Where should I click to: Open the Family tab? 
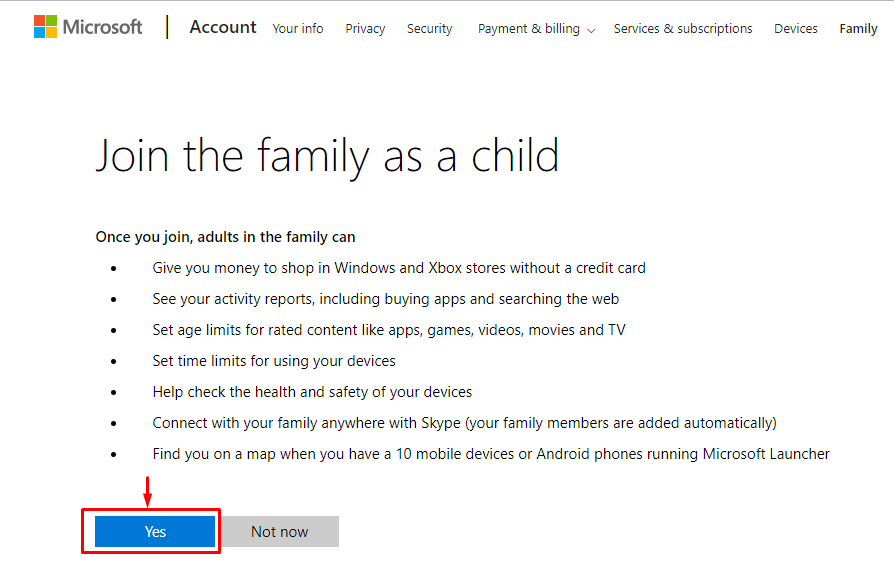pos(859,29)
